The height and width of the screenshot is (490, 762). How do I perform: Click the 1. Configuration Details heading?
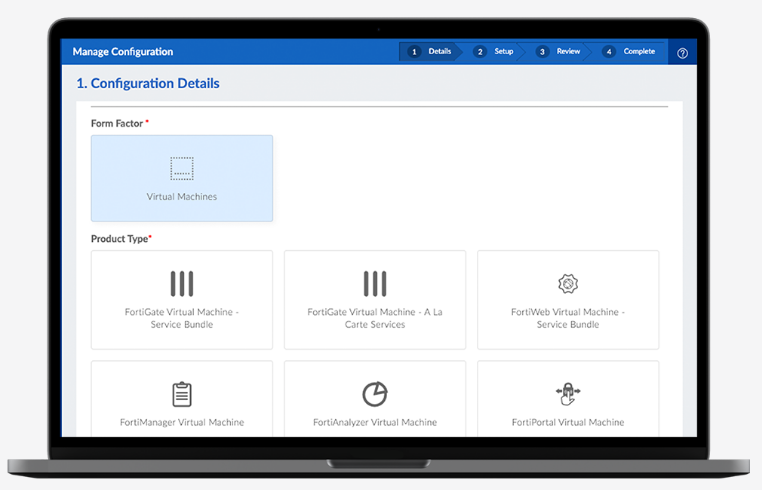[148, 83]
